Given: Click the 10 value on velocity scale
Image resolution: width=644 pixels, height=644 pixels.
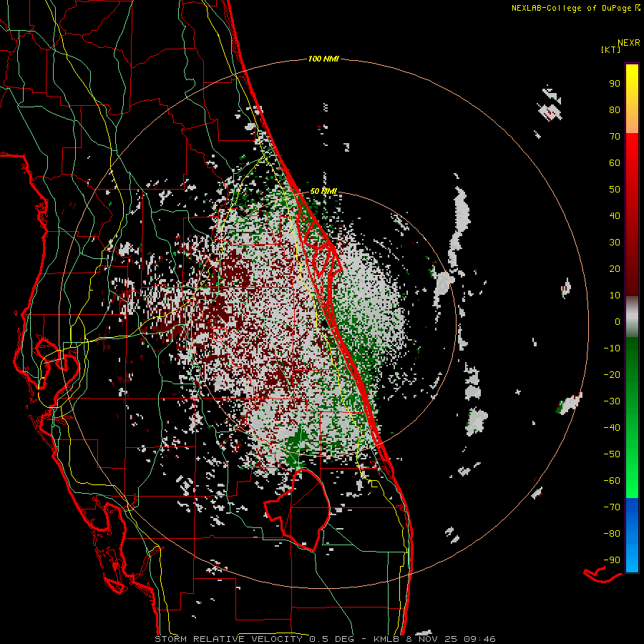Looking at the screenshot, I should [615, 296].
